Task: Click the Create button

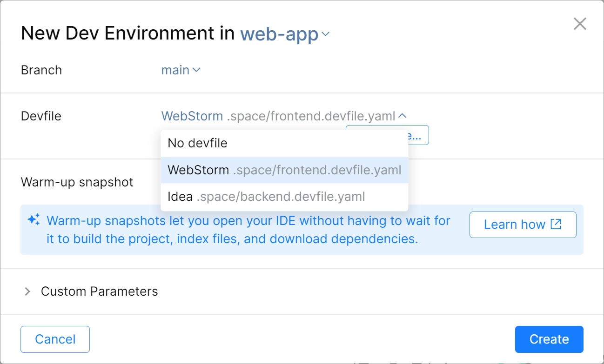Action: tap(549, 339)
